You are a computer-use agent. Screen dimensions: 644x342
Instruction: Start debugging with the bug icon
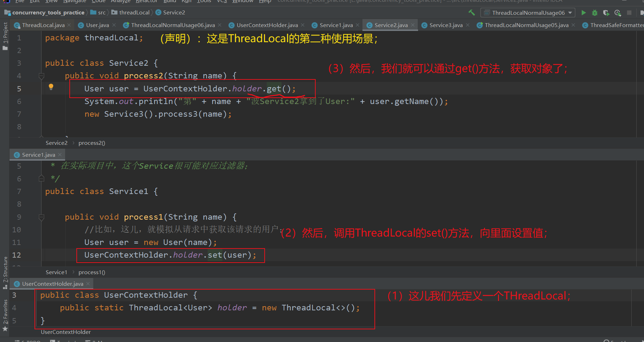click(594, 13)
